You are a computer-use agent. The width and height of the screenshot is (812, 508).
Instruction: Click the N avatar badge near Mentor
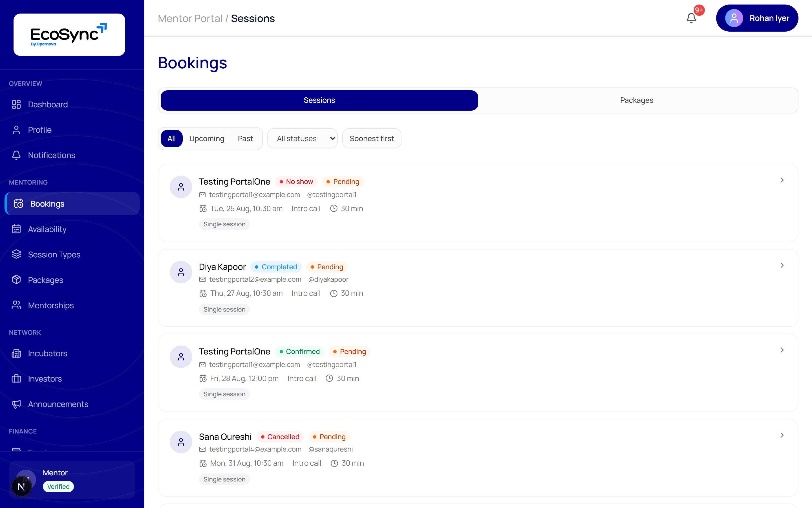pos(21,487)
